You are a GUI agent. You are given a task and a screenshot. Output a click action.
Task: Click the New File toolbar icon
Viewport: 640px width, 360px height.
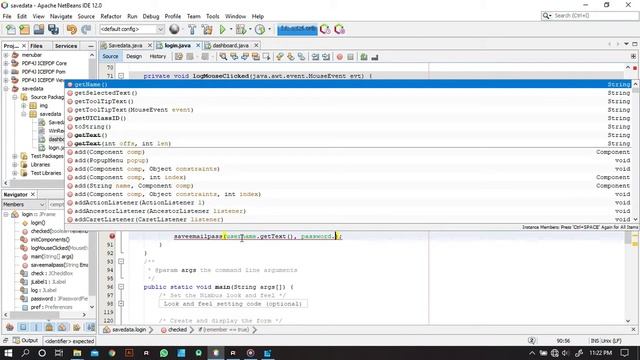point(11,29)
